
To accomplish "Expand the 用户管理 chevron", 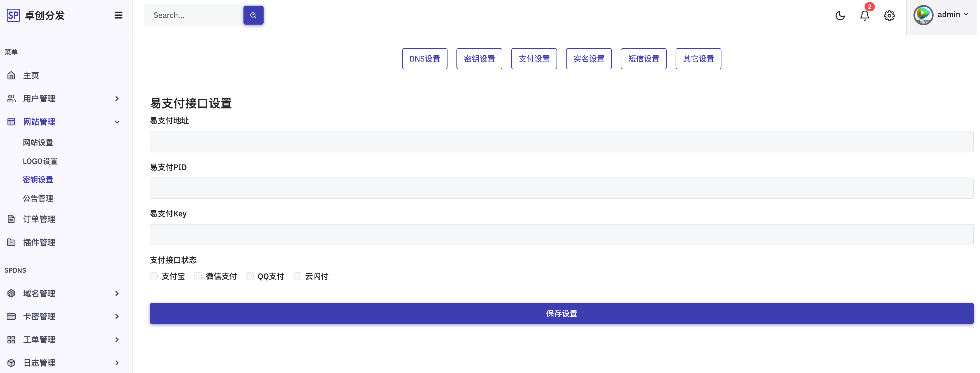I will click(x=117, y=99).
